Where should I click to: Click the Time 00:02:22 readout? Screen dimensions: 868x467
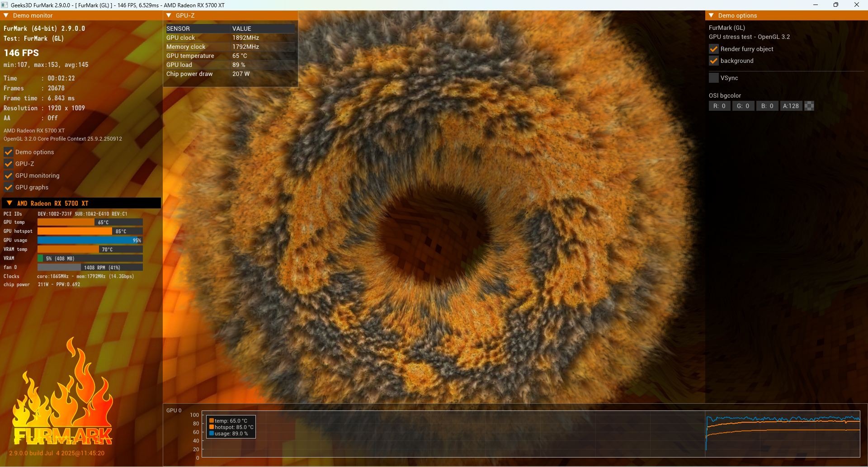[39, 78]
